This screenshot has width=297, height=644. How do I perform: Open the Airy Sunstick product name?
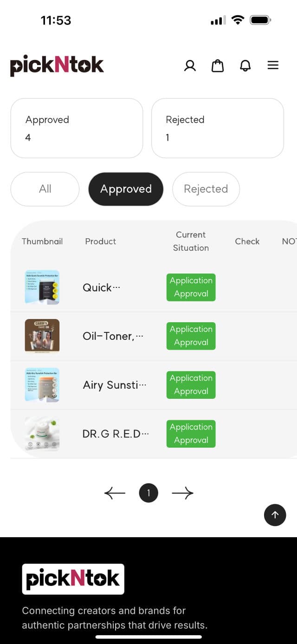pyautogui.click(x=114, y=385)
